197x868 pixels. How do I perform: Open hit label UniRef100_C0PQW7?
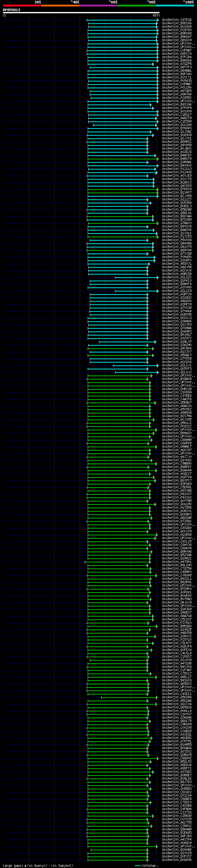pos(176,50)
